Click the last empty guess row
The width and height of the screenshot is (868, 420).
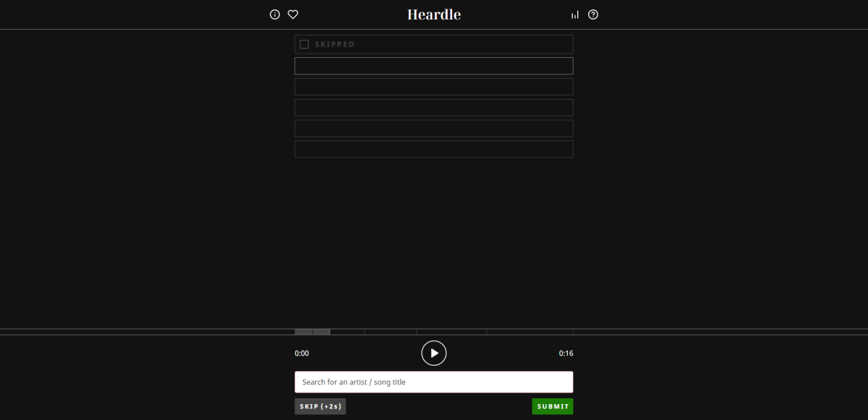(x=434, y=149)
